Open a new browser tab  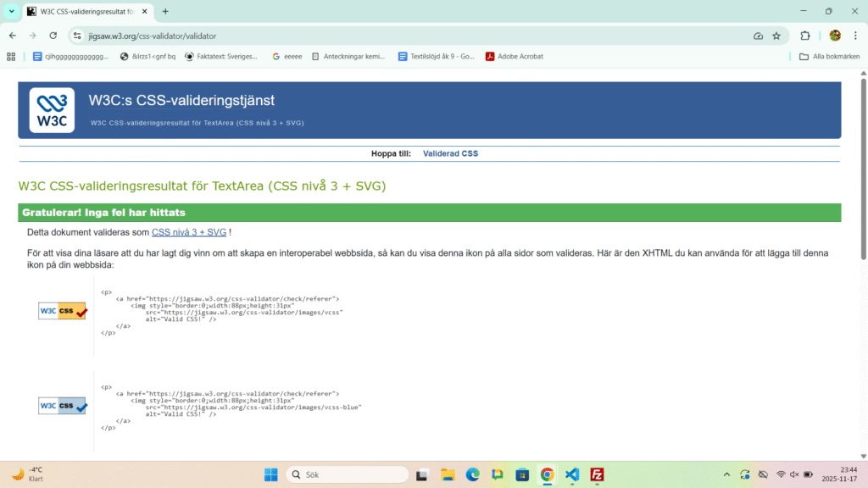coord(165,11)
